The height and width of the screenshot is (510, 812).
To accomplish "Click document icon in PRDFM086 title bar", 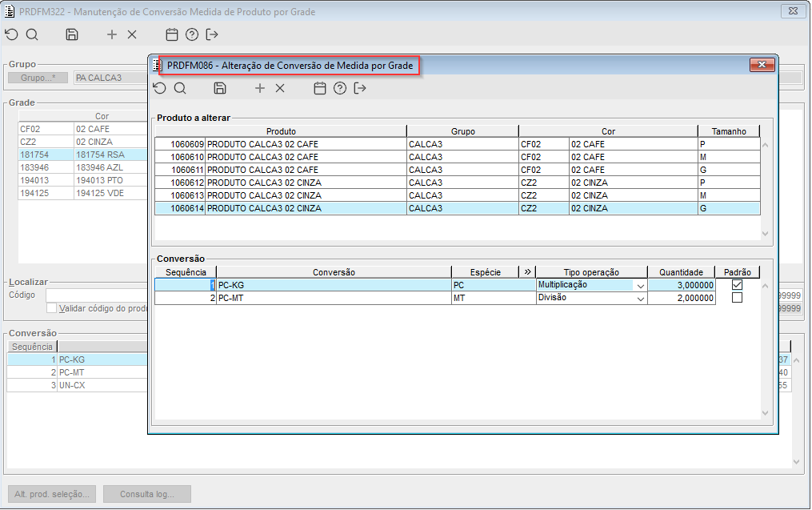I will (x=157, y=66).
